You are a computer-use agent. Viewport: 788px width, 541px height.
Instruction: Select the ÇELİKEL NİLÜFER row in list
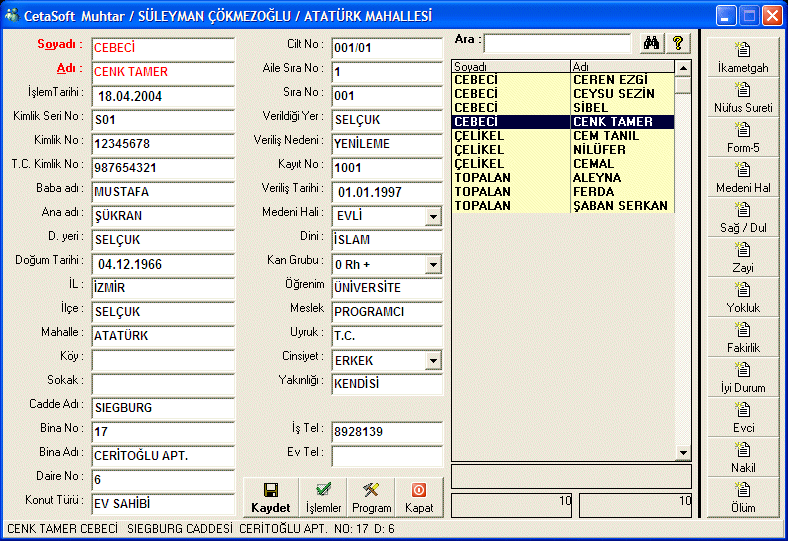pos(560,150)
